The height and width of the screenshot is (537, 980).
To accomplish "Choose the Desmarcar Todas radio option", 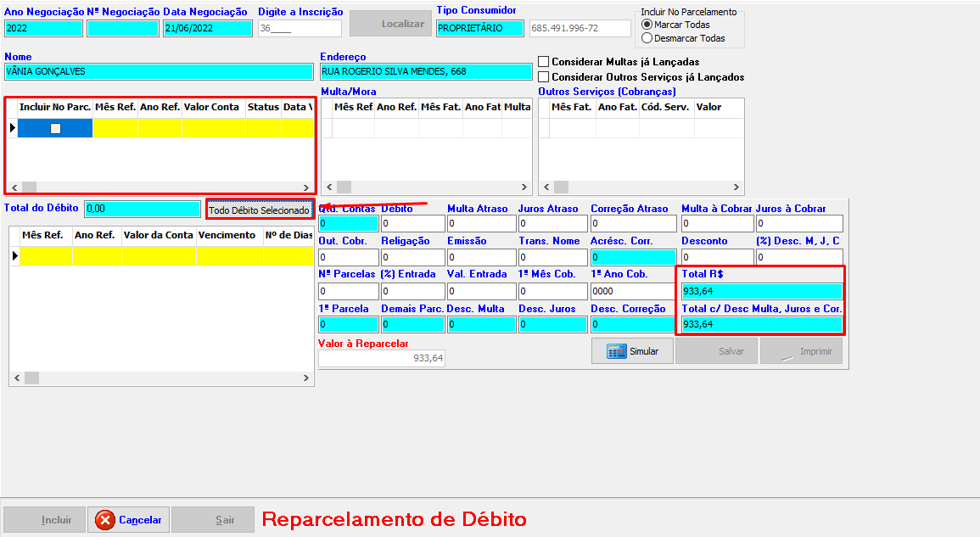I will (647, 38).
